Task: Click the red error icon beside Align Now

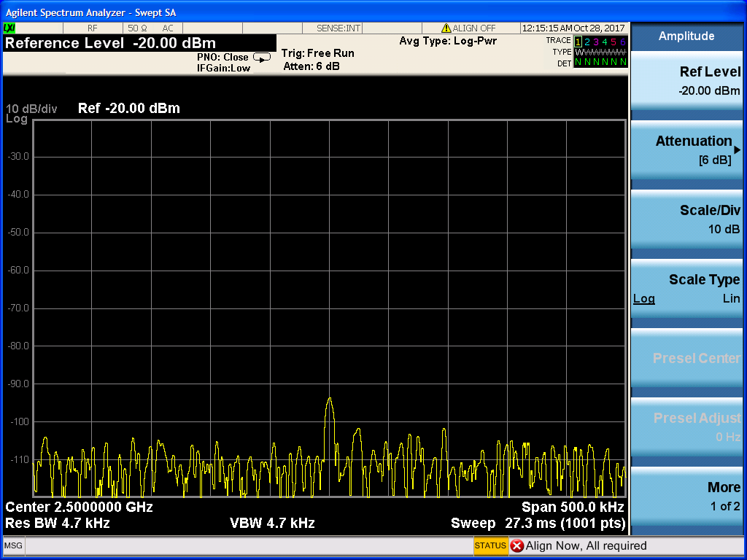Action: click(517, 545)
